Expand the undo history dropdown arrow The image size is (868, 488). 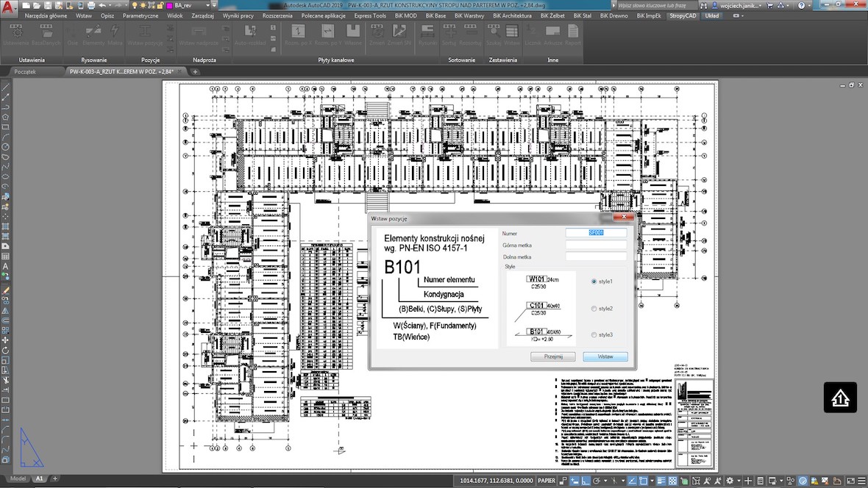(x=110, y=6)
